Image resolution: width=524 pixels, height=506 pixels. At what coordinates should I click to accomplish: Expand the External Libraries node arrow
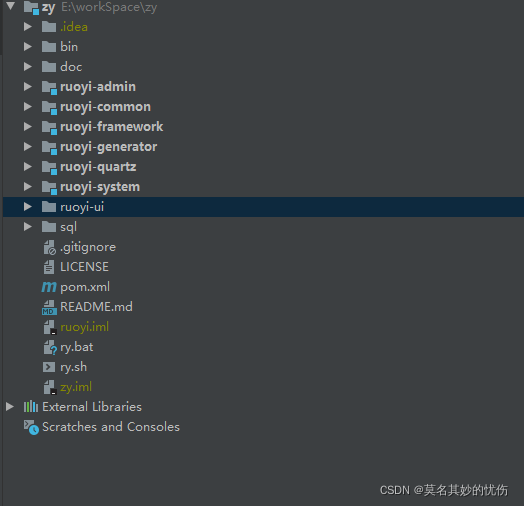[x=10, y=407]
